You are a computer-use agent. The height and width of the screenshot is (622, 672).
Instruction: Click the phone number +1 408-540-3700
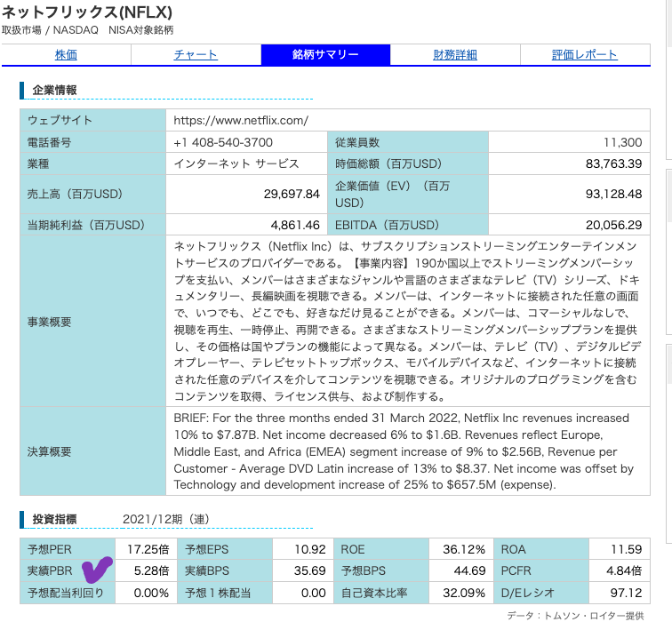pyautogui.click(x=223, y=142)
